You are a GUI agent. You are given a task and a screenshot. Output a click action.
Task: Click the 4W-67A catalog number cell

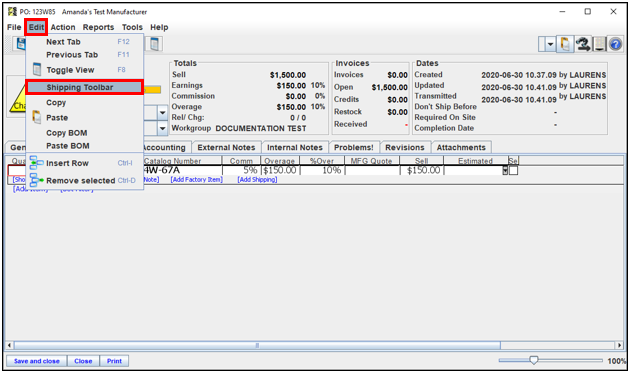[182, 170]
